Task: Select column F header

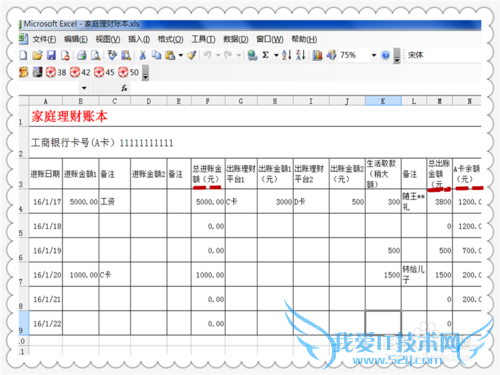Action: (208, 101)
